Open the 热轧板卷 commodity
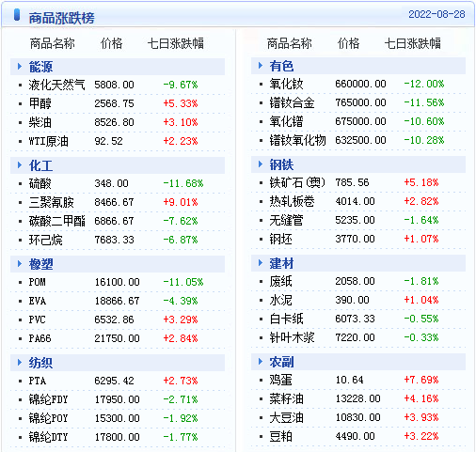Viewport: 476px width, 452px height. pos(292,201)
